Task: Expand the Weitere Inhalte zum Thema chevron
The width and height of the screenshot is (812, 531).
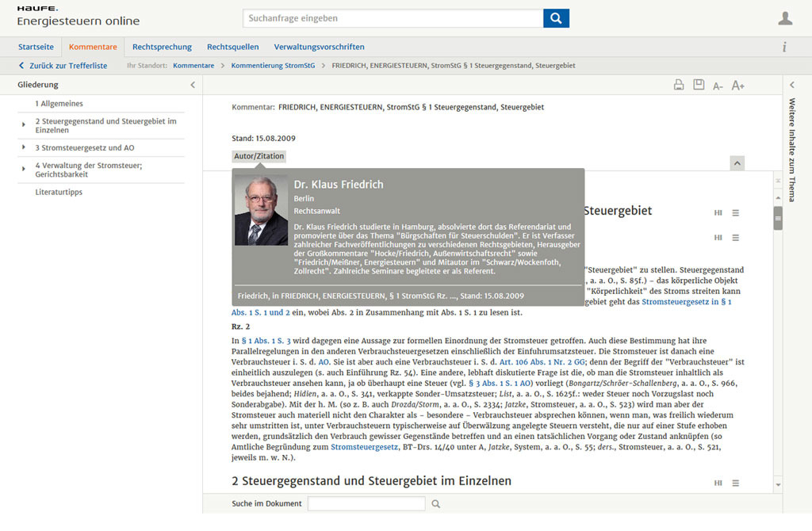Action: pos(792,85)
